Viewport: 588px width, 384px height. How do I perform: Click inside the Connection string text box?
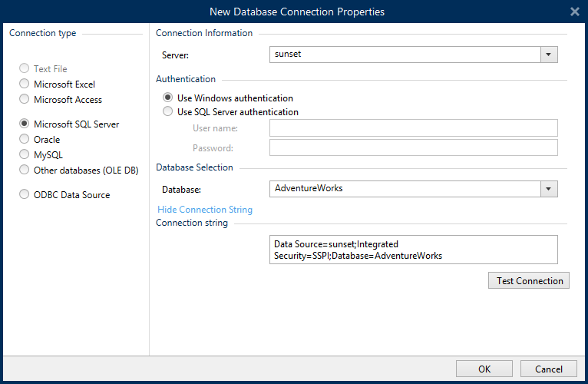(413, 250)
